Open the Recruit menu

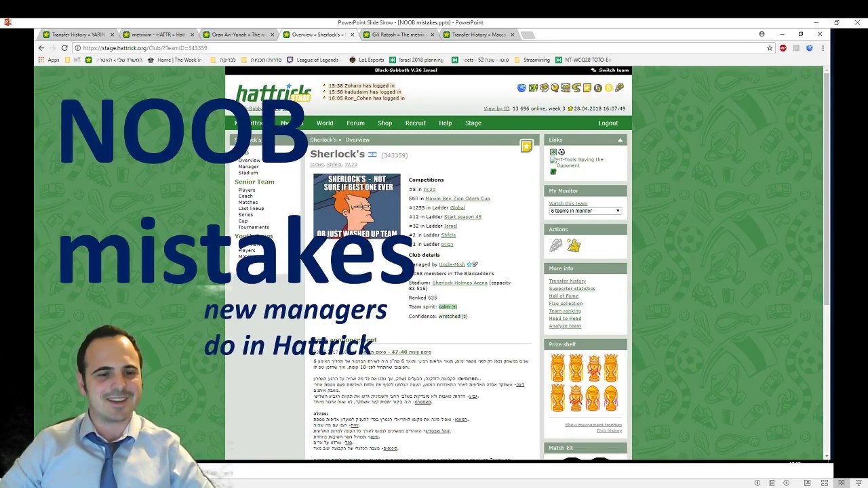tap(416, 123)
